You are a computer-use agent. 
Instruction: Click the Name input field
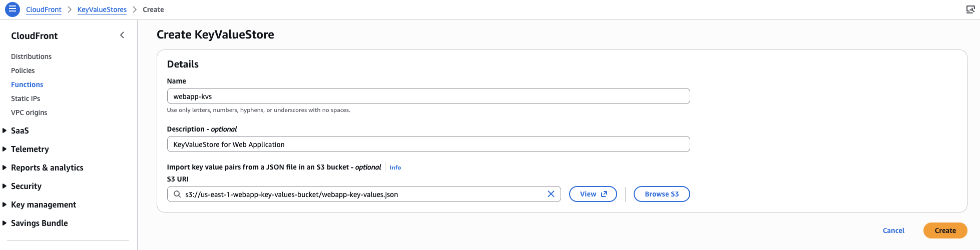coord(428,96)
